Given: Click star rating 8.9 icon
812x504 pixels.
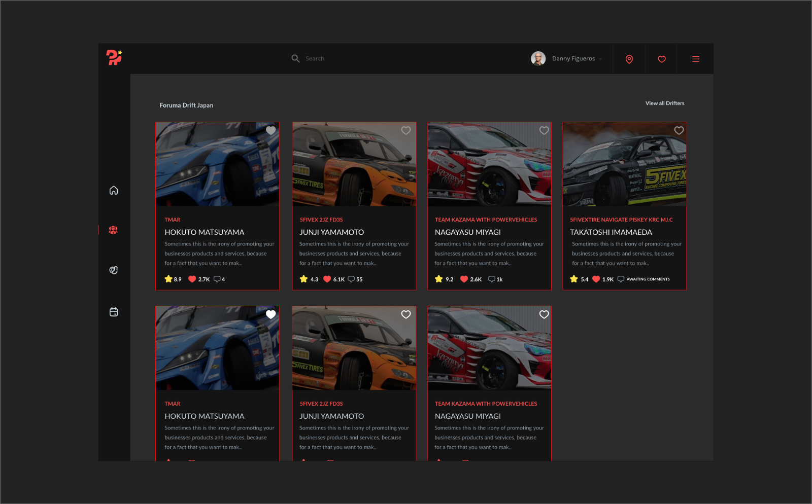Looking at the screenshot, I should click(168, 279).
